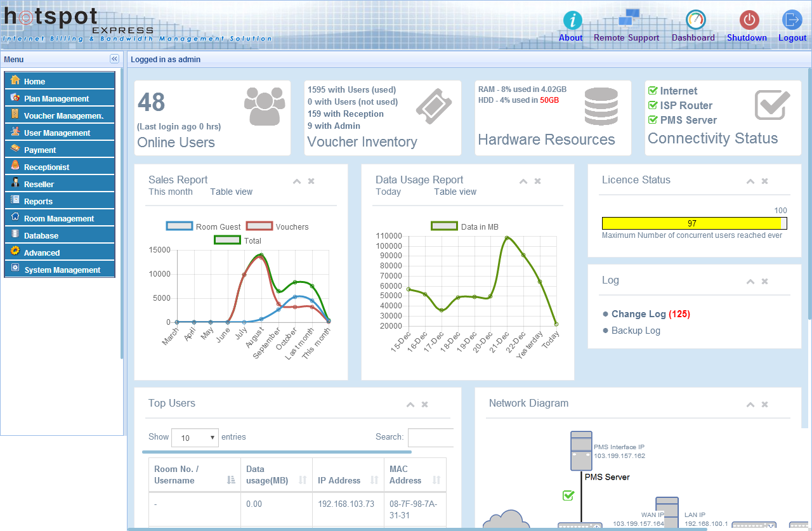
Task: Click the About info icon
Action: pyautogui.click(x=572, y=20)
